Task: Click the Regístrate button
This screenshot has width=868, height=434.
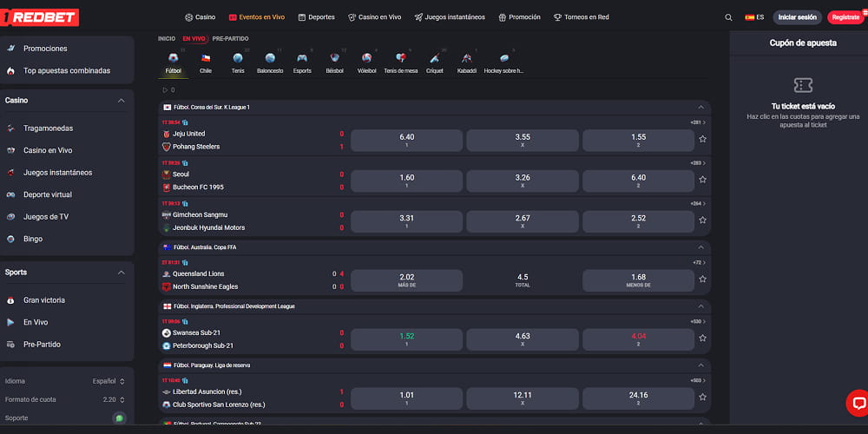Action: click(845, 17)
